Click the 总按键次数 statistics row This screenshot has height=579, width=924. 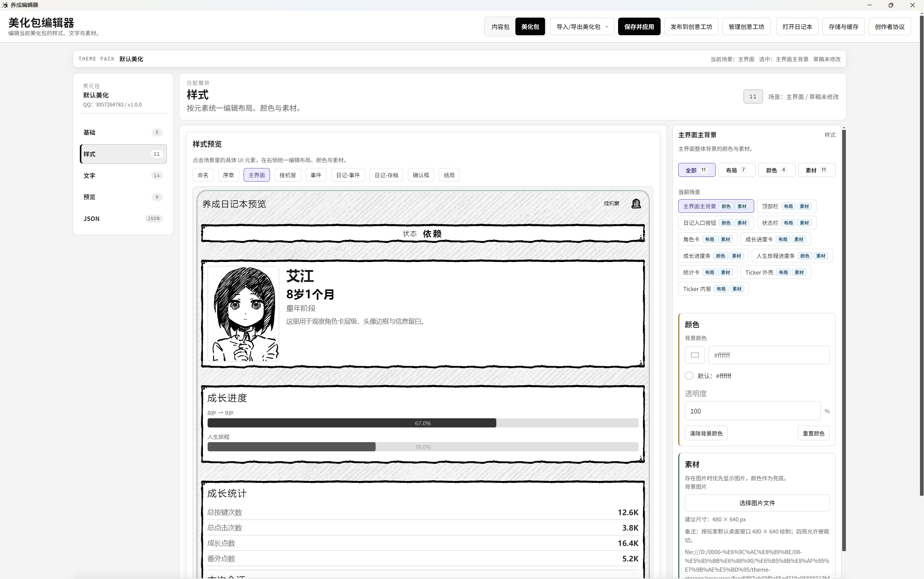click(x=423, y=512)
